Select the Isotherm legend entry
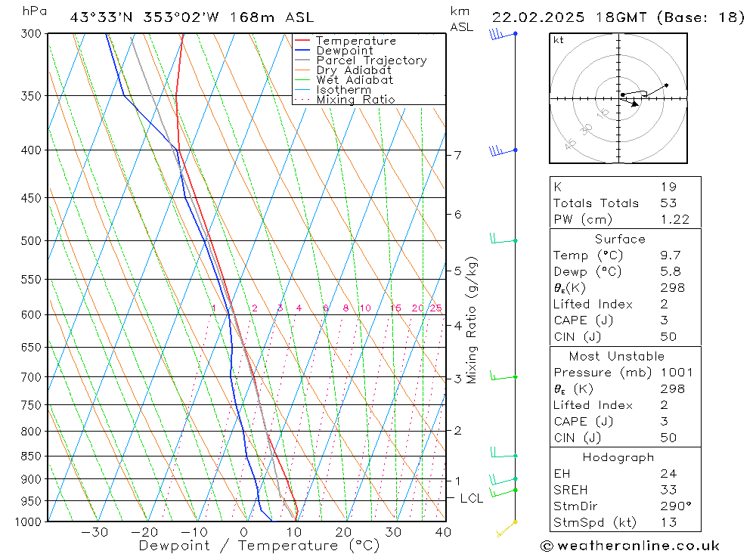 click(333, 90)
